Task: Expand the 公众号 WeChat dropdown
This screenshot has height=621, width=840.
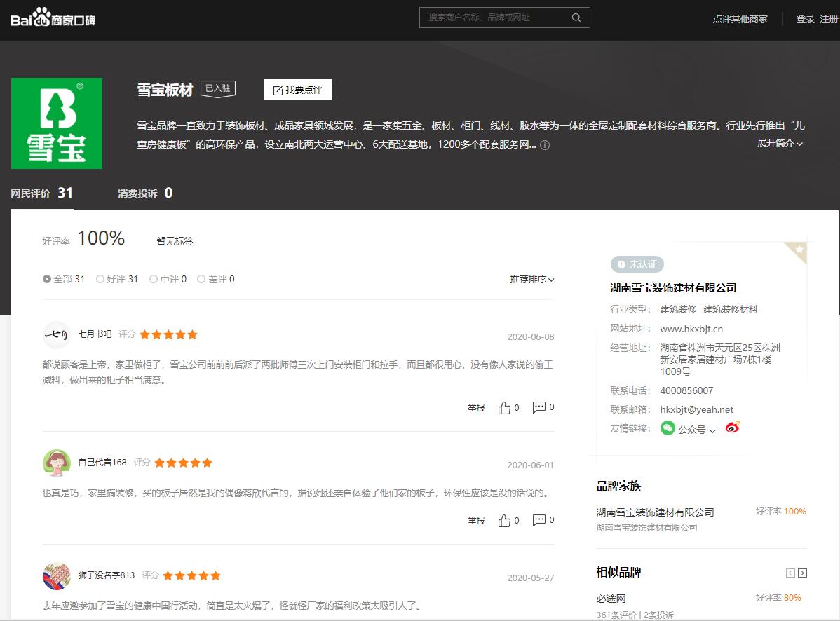Action: click(x=696, y=429)
